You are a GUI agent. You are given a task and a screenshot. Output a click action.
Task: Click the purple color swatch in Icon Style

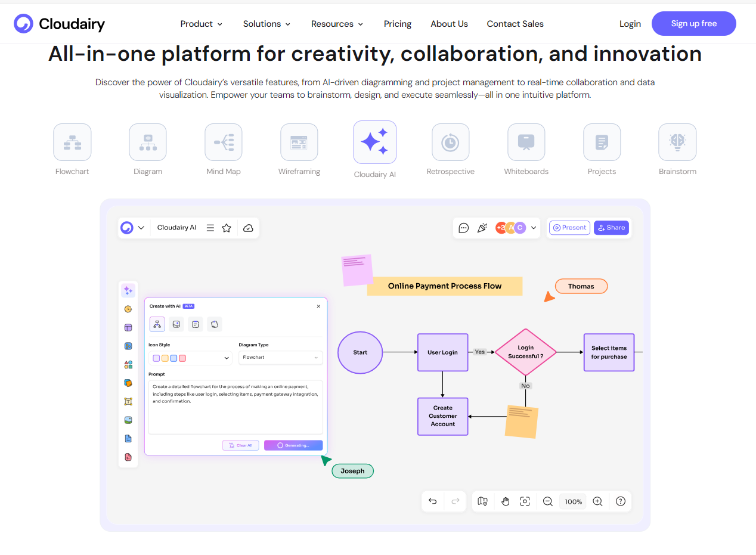[156, 358]
